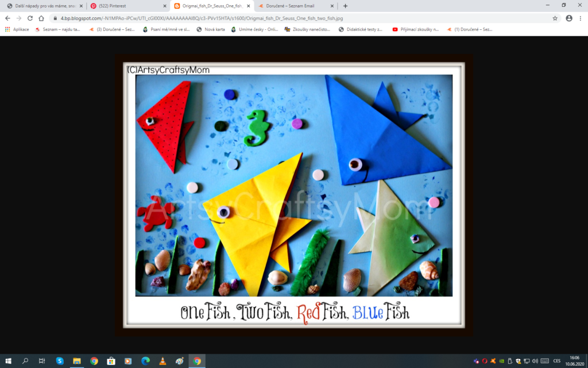Open the volume speaker tray control
The image size is (588, 368).
pyautogui.click(x=535, y=361)
